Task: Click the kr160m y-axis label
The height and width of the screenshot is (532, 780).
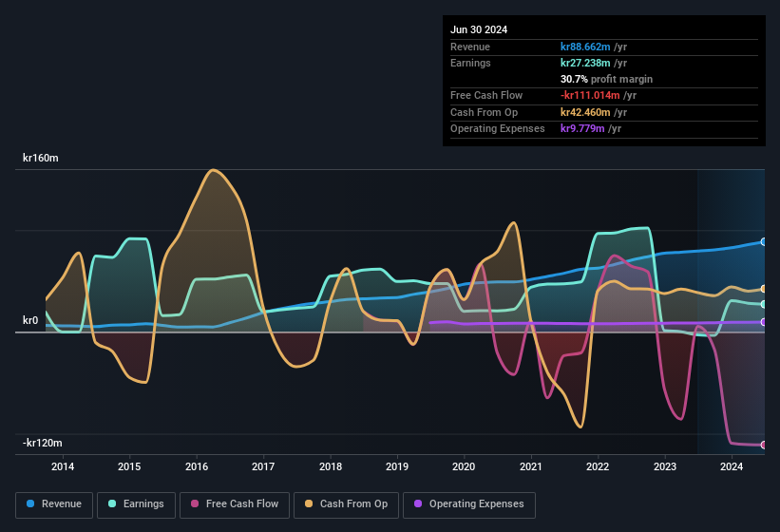Action: pos(41,159)
